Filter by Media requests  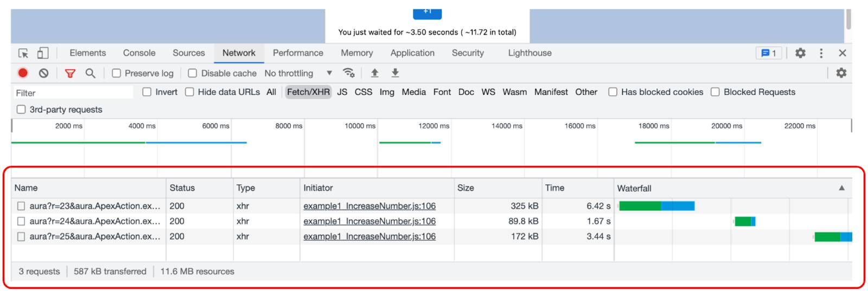[x=413, y=92]
